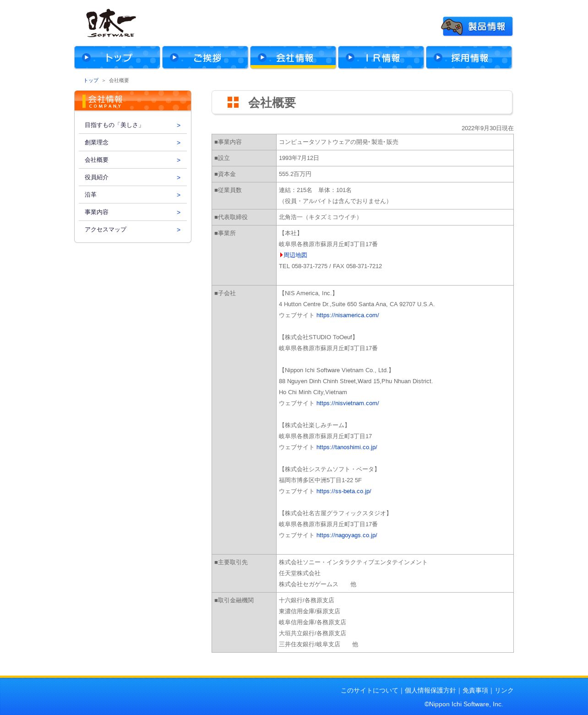Viewport: 588px width, 715px height.
Task: Open 沿革 in the sidebar
Action: (133, 195)
